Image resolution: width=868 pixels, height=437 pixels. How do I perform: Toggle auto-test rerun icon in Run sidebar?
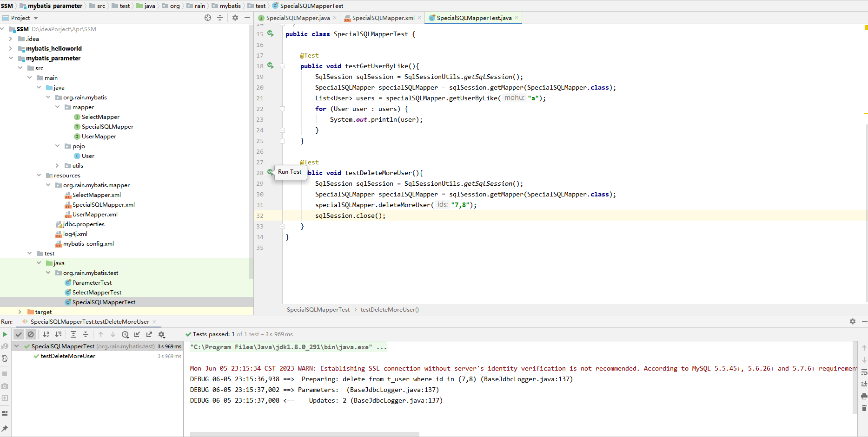5,359
